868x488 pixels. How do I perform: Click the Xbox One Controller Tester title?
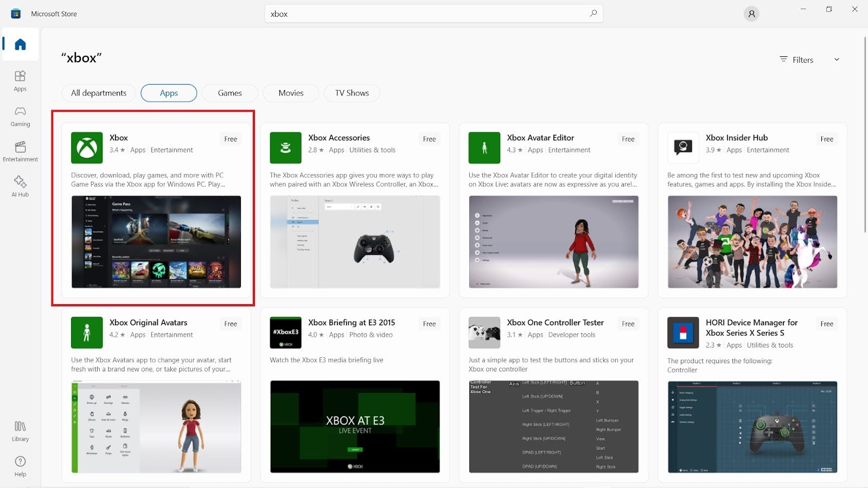(555, 323)
